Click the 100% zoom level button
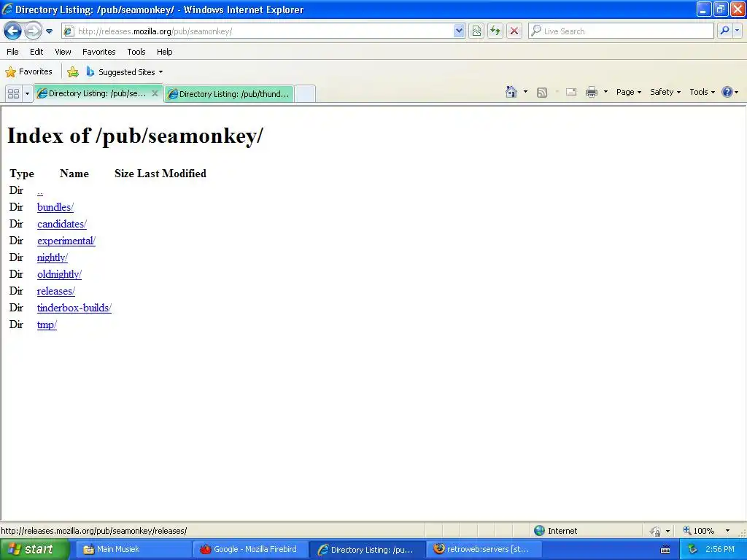Viewport: 747px width, 560px height. click(699, 531)
